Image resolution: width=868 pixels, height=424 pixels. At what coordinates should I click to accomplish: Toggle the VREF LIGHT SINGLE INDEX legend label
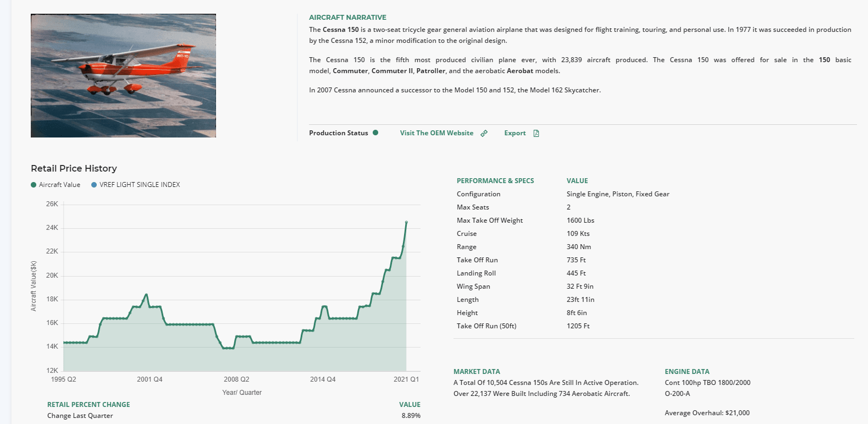click(140, 185)
